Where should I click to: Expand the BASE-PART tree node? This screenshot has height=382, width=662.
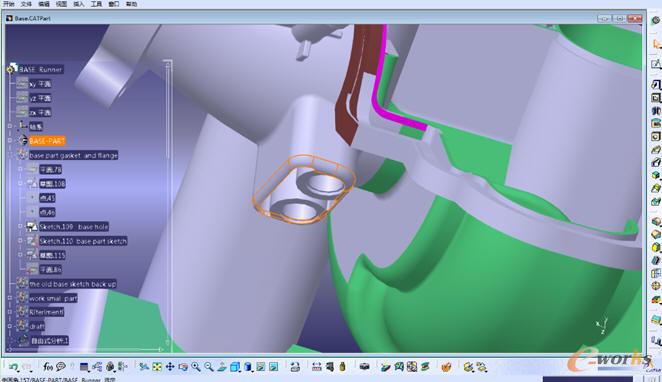point(10,141)
